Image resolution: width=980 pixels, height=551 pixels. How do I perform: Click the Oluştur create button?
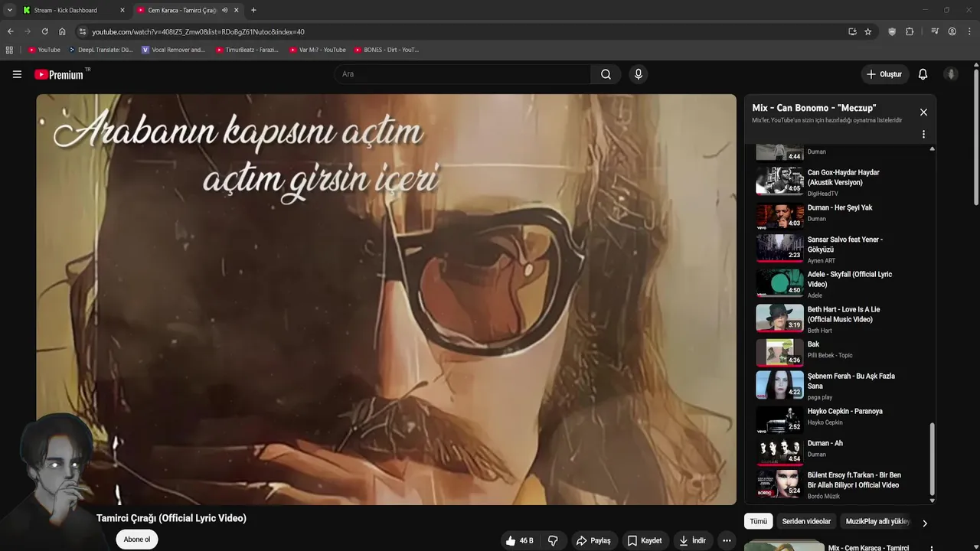click(884, 74)
